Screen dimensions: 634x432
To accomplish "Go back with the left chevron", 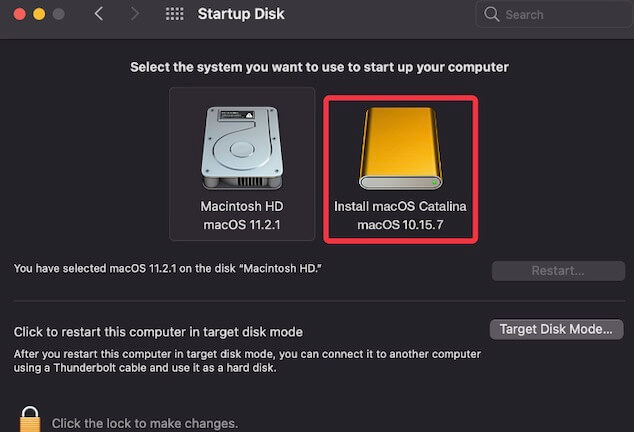I will [98, 14].
